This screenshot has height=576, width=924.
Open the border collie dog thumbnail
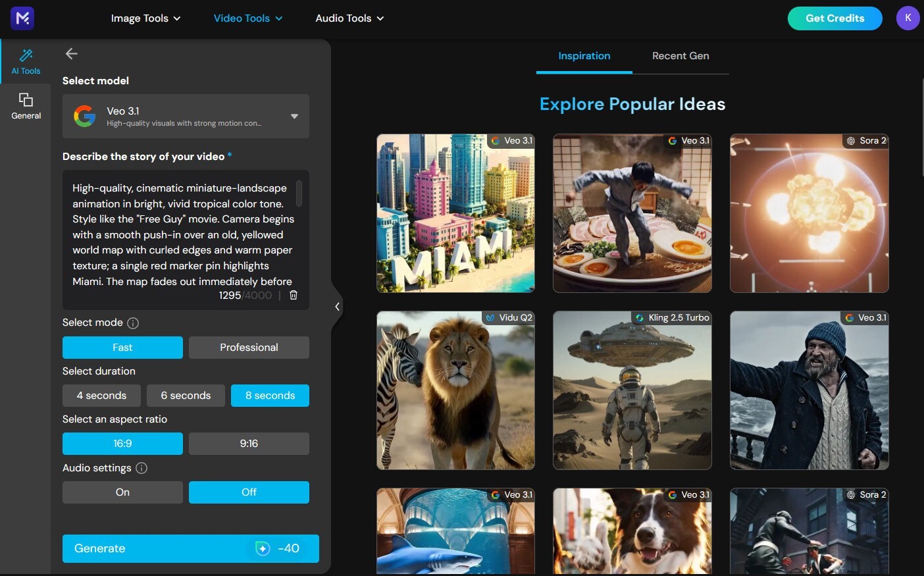pos(632,531)
